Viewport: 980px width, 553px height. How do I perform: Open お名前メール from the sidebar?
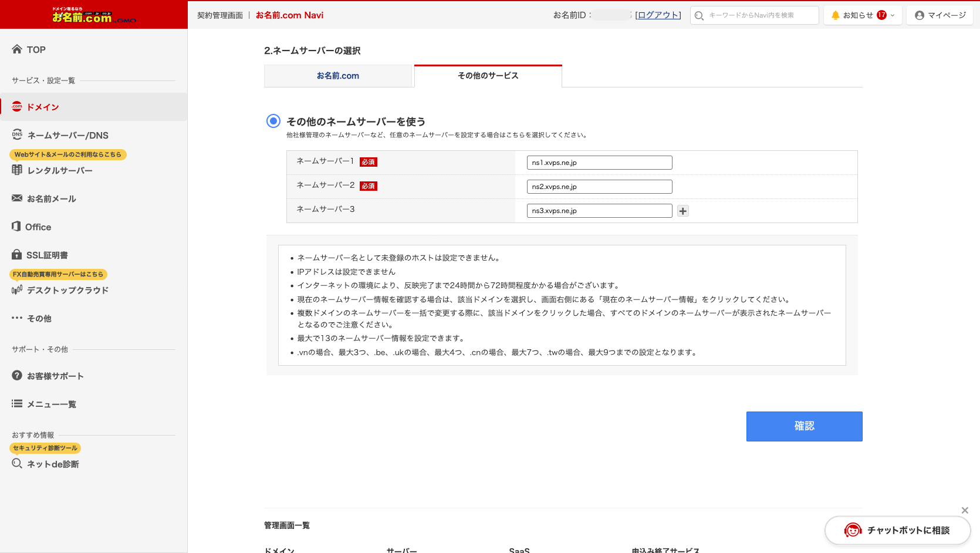16,198
